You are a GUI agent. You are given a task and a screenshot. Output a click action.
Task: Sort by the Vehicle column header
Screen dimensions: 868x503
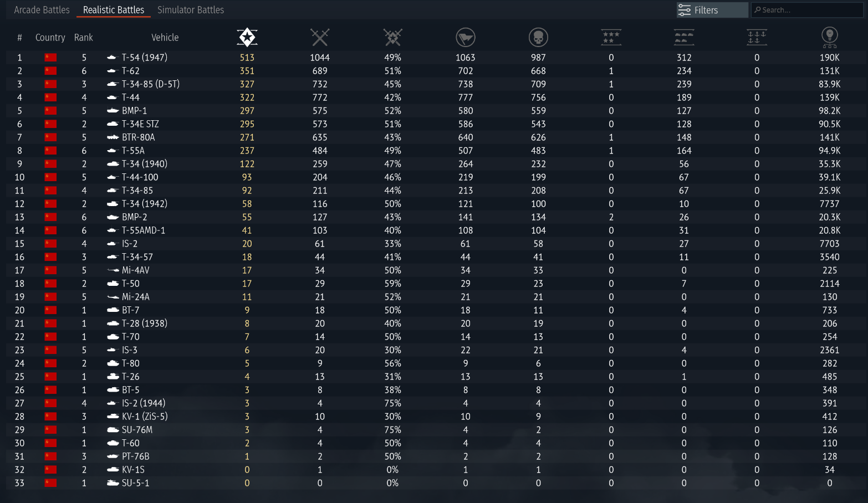[165, 38]
